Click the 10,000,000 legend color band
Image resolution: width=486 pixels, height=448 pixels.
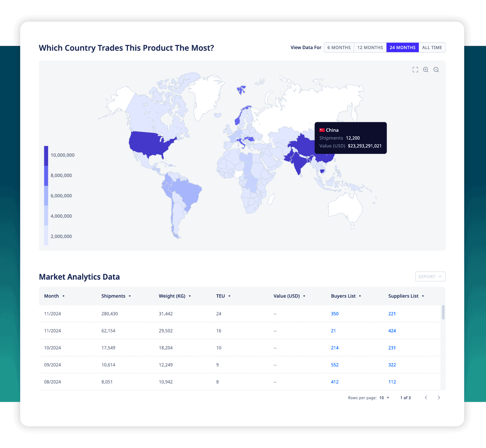pos(46,156)
